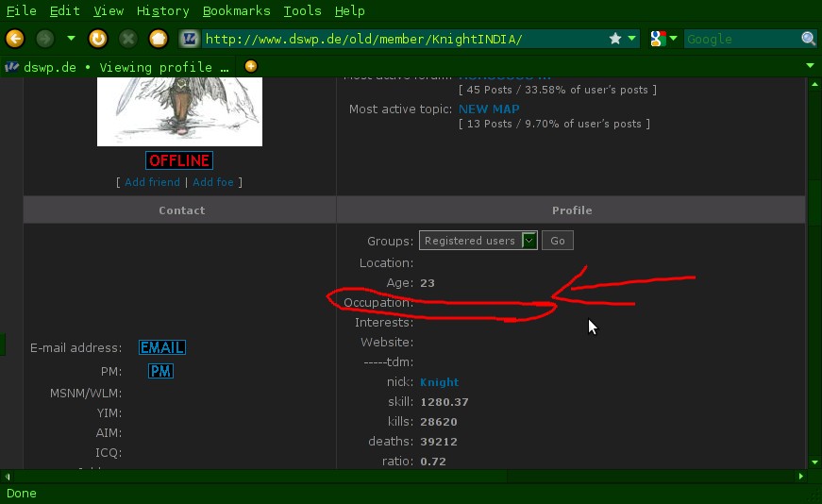Click the browser Back arrow button
Image resolution: width=822 pixels, height=504 pixels.
[x=14, y=39]
